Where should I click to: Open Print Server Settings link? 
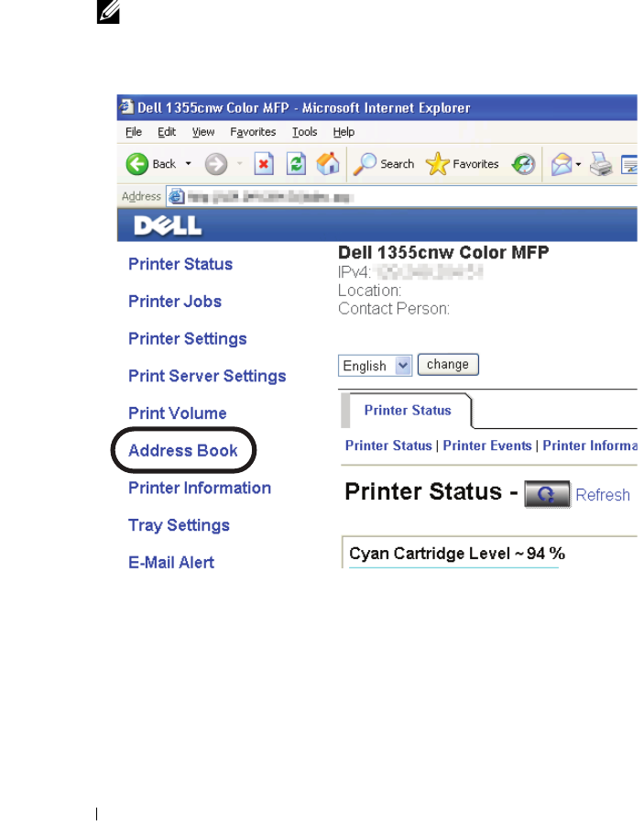[207, 376]
